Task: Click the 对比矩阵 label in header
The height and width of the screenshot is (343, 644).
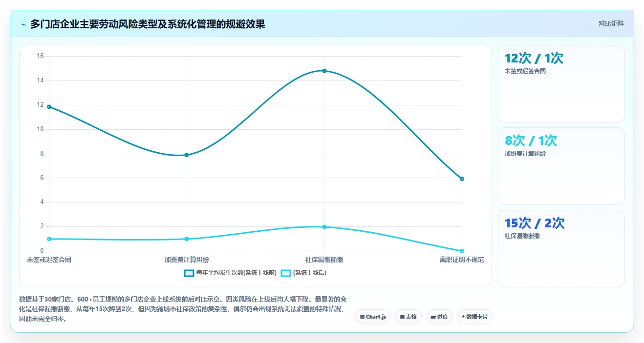Action: pyautogui.click(x=611, y=23)
